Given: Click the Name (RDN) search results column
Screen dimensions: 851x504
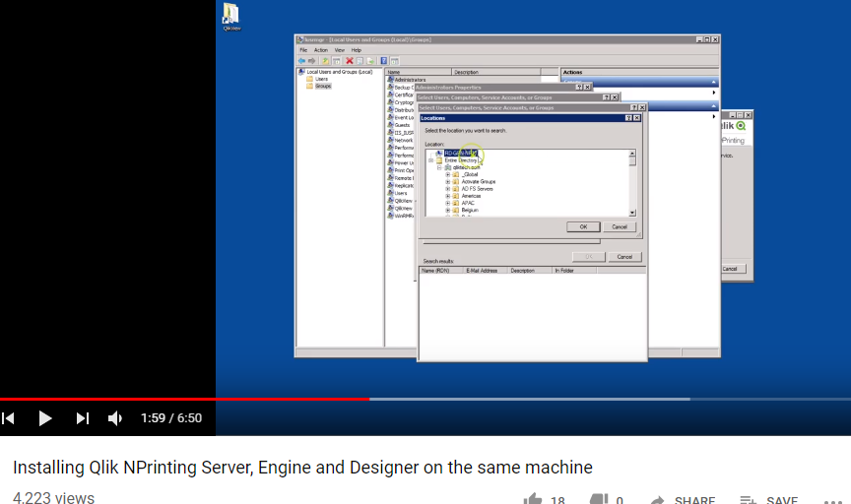Looking at the screenshot, I should coord(441,270).
